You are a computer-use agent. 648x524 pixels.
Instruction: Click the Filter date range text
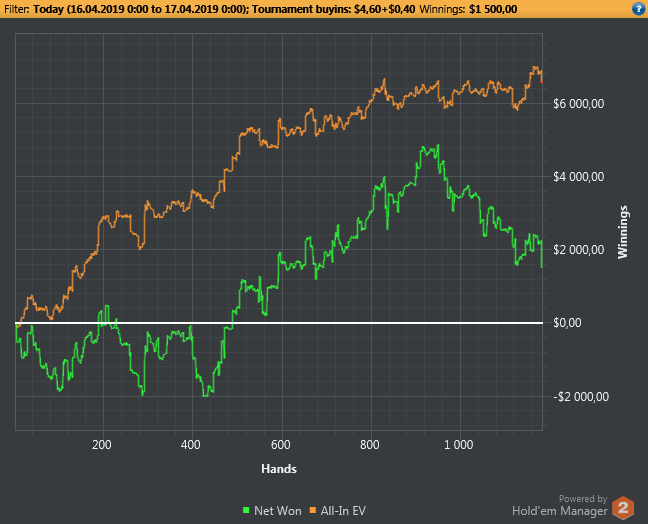pos(141,9)
